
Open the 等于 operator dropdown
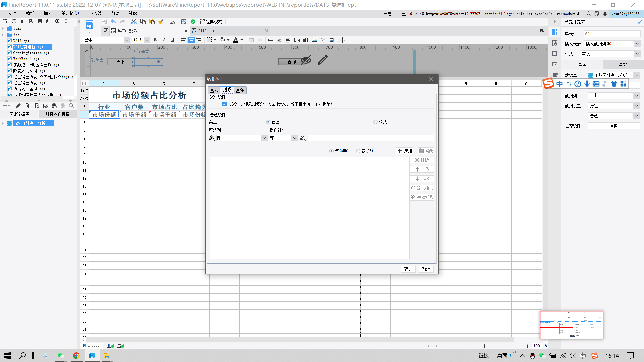pyautogui.click(x=294, y=138)
